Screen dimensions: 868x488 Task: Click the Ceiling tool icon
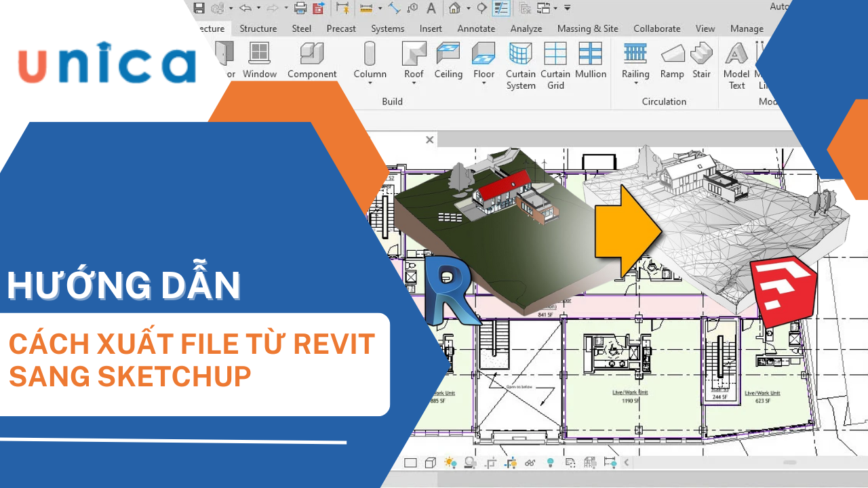(448, 53)
